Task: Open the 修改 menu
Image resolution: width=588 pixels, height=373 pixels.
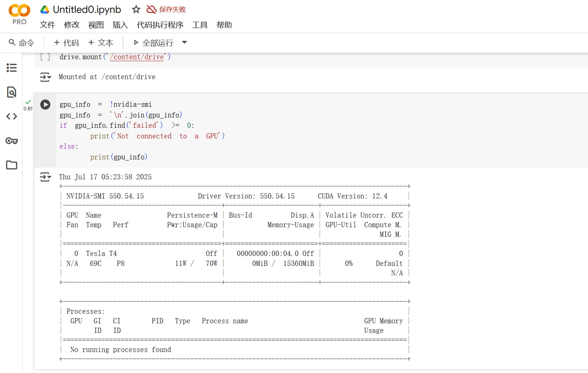Action: pos(72,25)
